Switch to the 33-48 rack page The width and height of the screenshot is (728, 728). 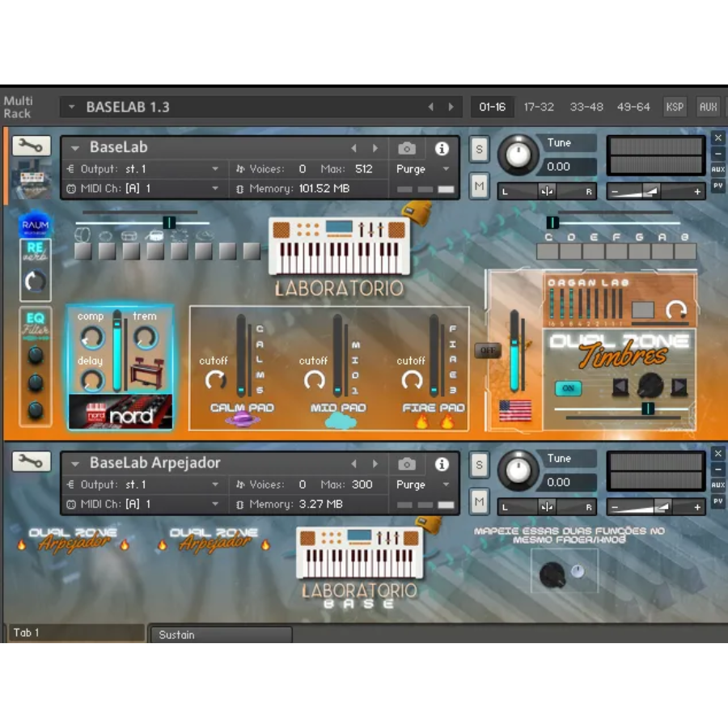(x=586, y=108)
